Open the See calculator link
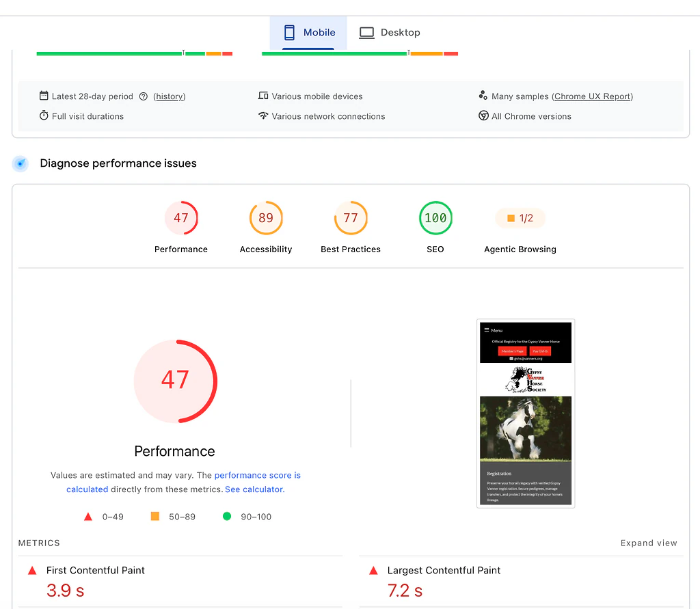This screenshot has height=609, width=700. pyautogui.click(x=254, y=489)
